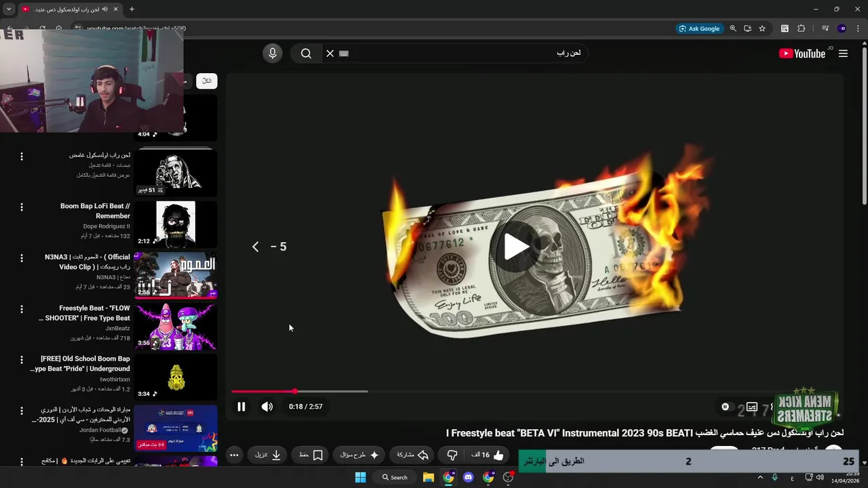Show hidden system tray icons chevron
The image size is (868, 488).
pyautogui.click(x=759, y=477)
